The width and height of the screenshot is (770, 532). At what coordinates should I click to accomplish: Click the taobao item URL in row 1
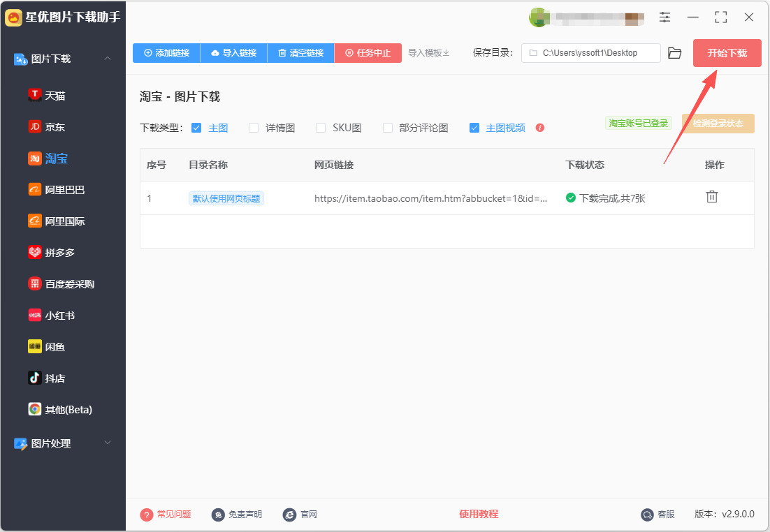[x=430, y=198]
